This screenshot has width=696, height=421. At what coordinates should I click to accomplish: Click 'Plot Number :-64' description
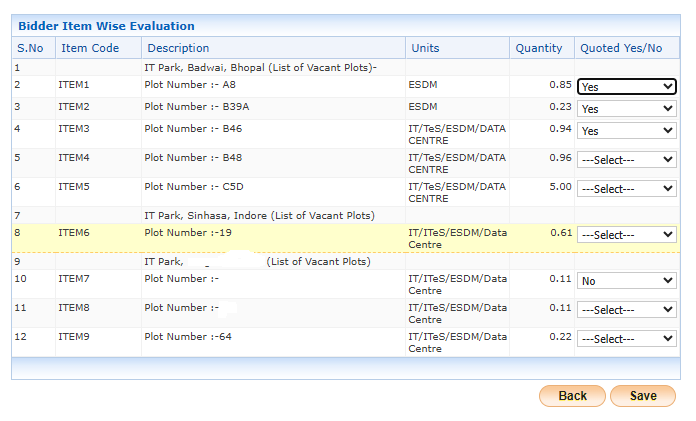188,336
